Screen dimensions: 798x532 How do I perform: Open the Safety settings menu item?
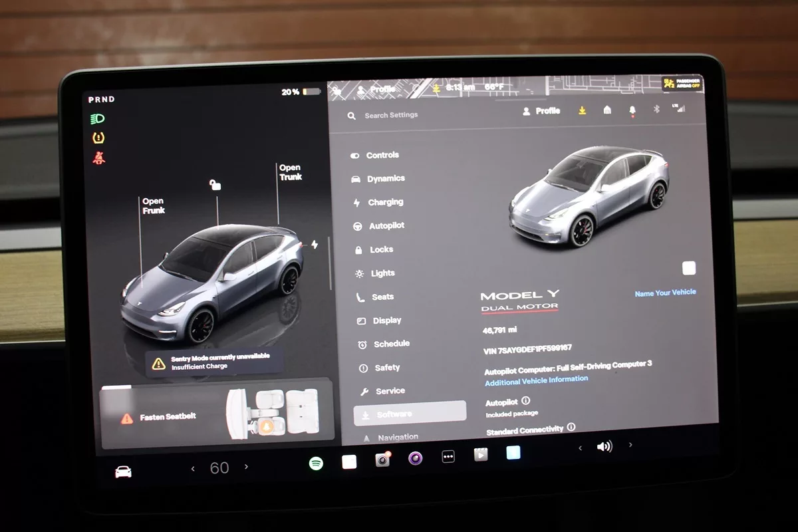386,368
